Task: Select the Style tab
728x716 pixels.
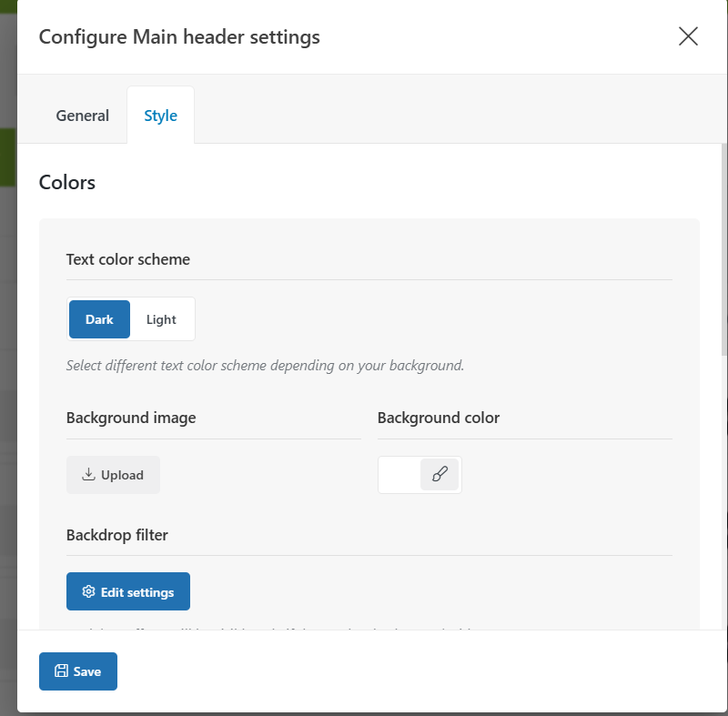Action: point(161,115)
